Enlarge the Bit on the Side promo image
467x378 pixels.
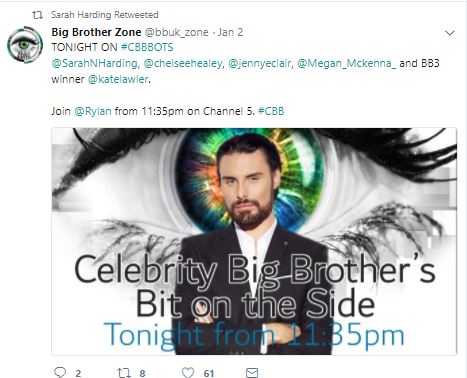click(254, 241)
